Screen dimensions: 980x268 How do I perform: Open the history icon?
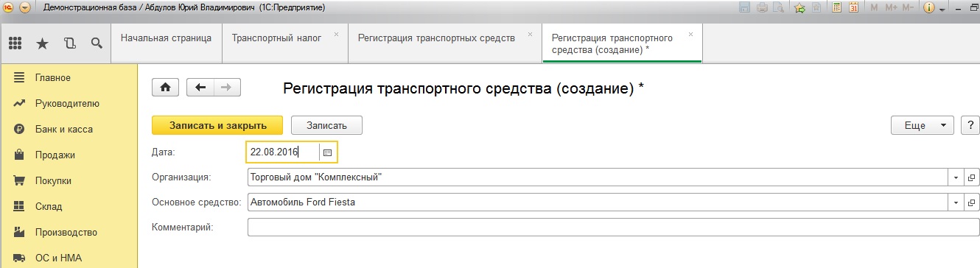(x=70, y=43)
